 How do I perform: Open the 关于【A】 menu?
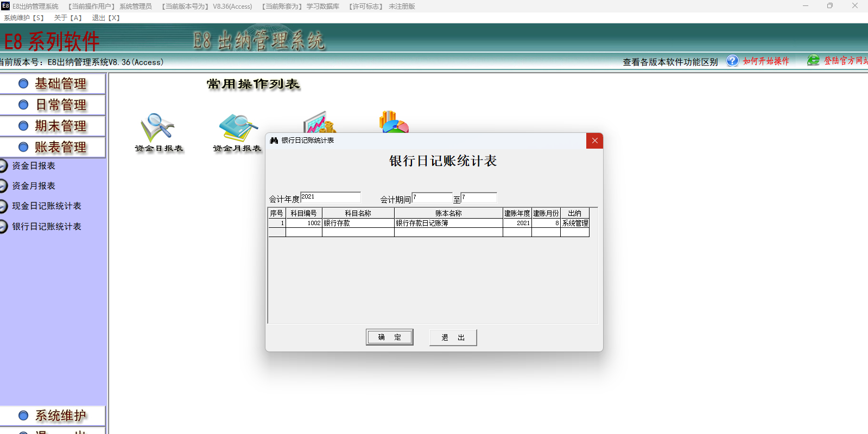[68, 18]
